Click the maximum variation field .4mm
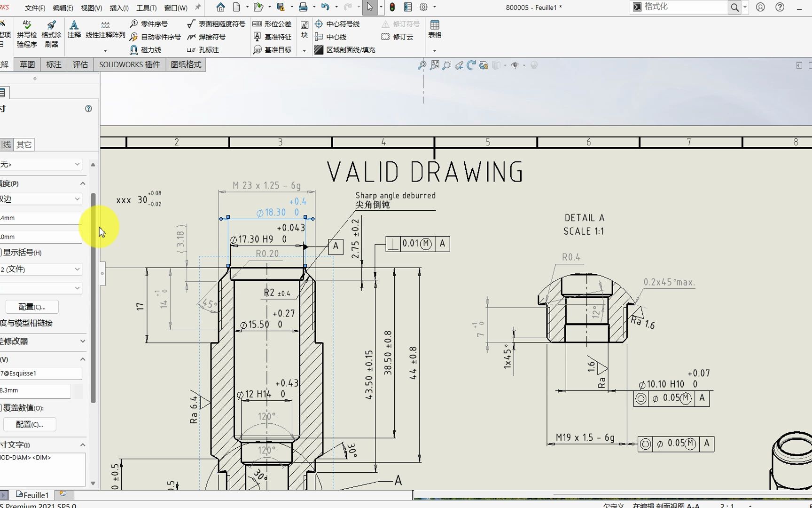 tap(41, 218)
